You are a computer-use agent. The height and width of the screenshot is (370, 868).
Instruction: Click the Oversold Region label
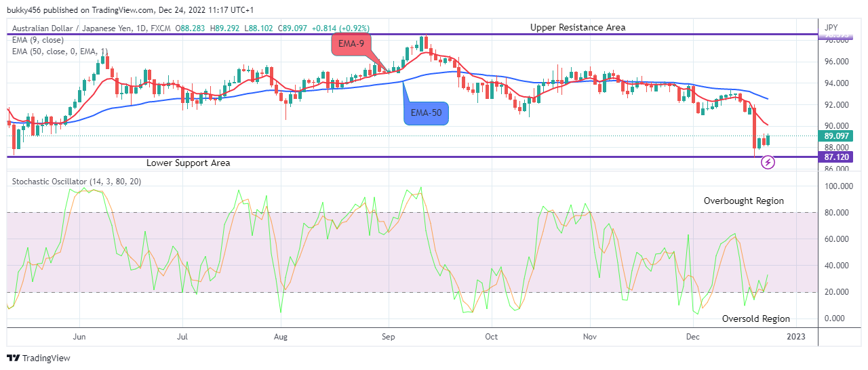(755, 318)
